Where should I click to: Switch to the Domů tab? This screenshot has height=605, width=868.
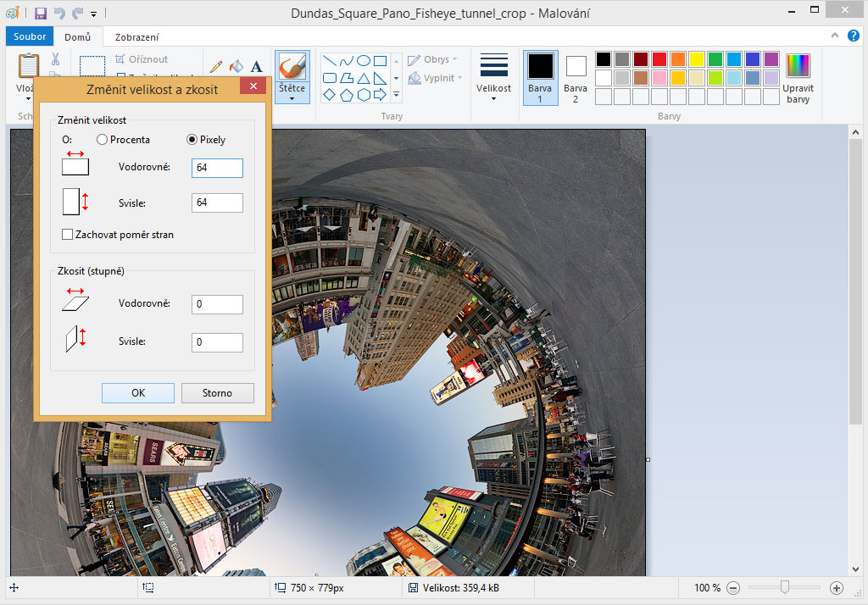tap(77, 37)
